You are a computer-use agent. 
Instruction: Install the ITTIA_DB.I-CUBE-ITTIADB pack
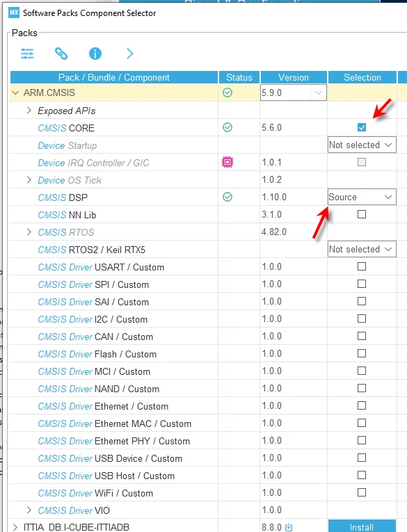[362, 526]
